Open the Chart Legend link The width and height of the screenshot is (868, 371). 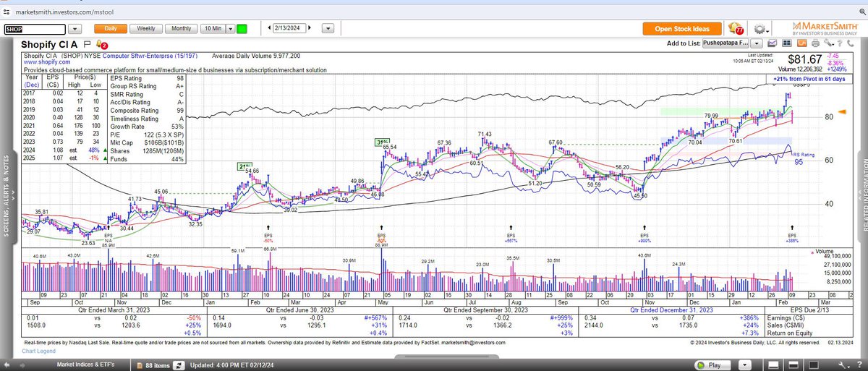click(x=38, y=351)
